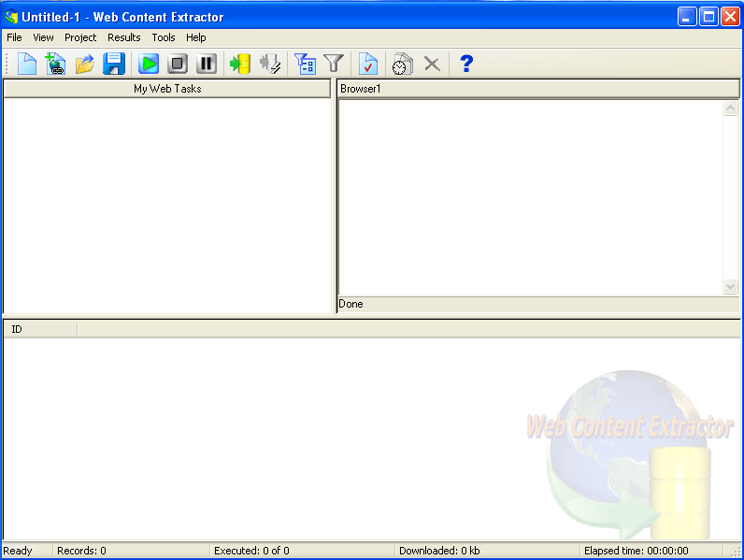
Task: Click the Done browser status text
Action: click(x=351, y=304)
